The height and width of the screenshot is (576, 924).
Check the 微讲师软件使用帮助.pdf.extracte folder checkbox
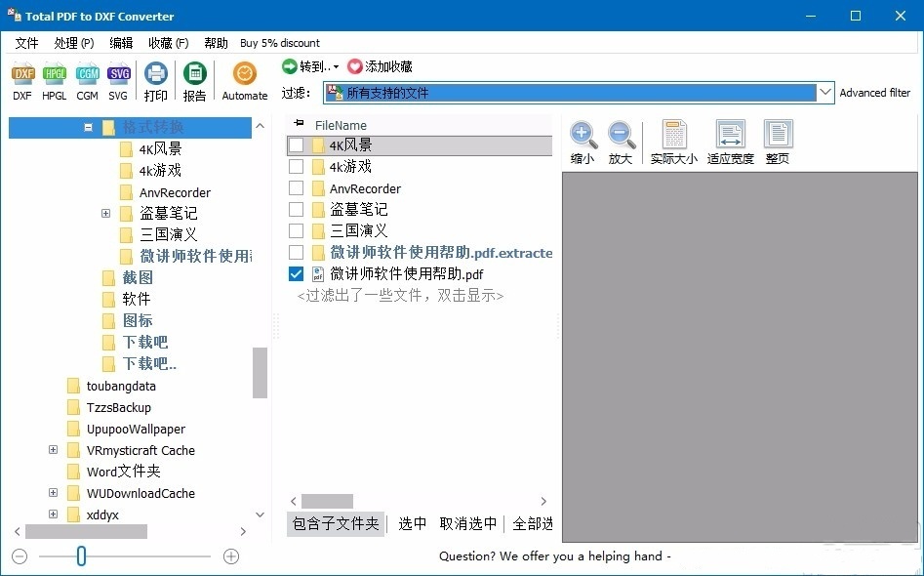coord(296,252)
